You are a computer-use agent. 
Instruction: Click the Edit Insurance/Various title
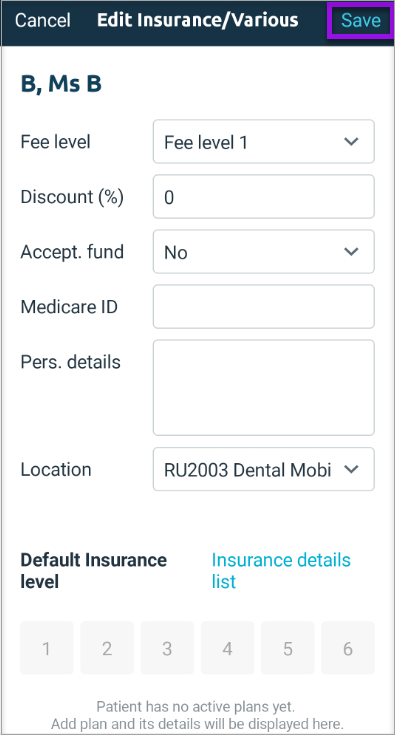pyautogui.click(x=197, y=20)
